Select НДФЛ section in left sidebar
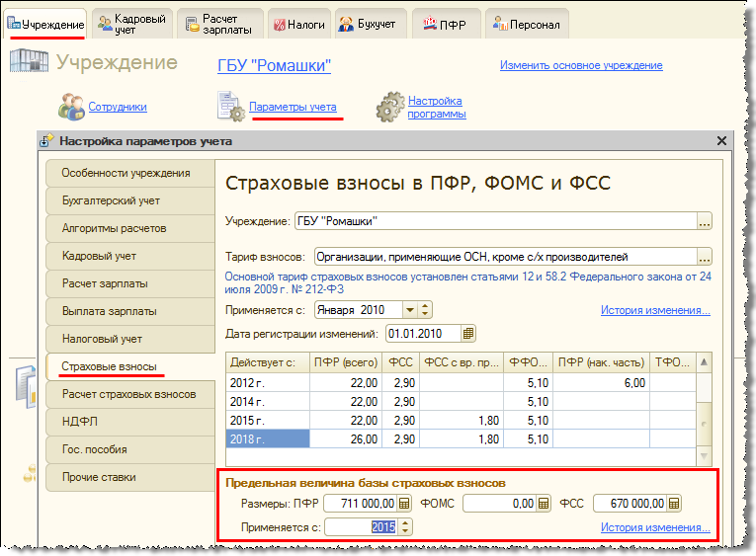The image size is (756, 556). (129, 422)
